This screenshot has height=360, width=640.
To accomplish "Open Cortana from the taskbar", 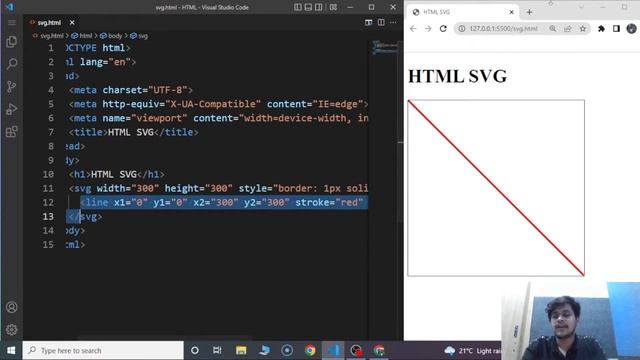I will 195,351.
